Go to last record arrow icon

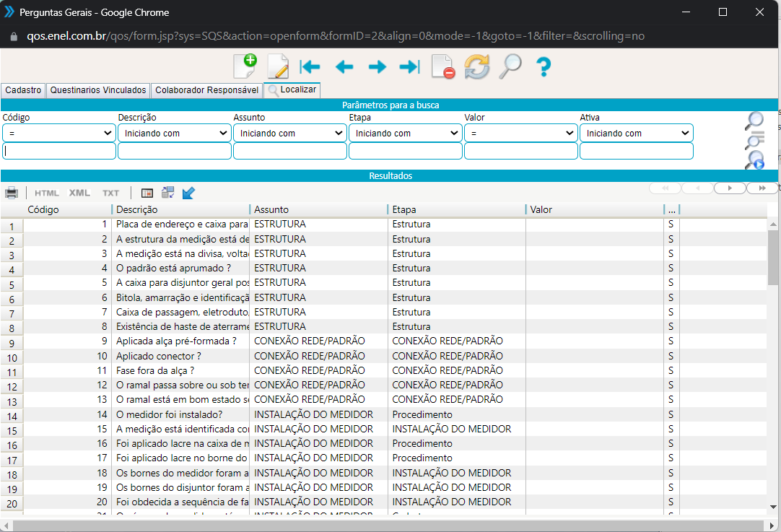click(x=409, y=67)
